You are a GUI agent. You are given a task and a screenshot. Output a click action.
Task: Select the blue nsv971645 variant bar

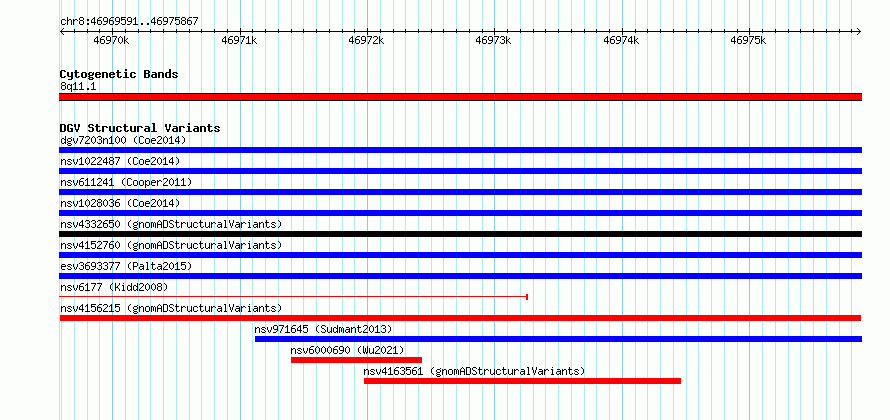(559, 339)
